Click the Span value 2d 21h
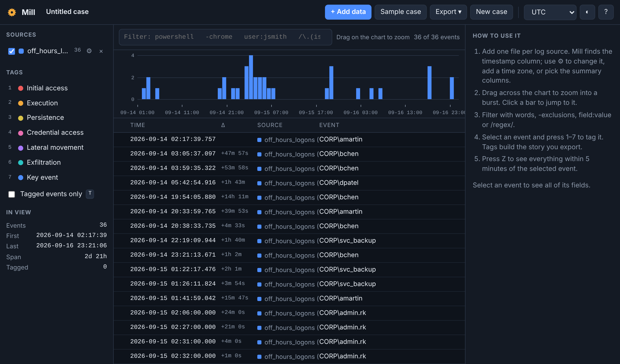Viewport: 620px width, 364px height. [x=96, y=256]
